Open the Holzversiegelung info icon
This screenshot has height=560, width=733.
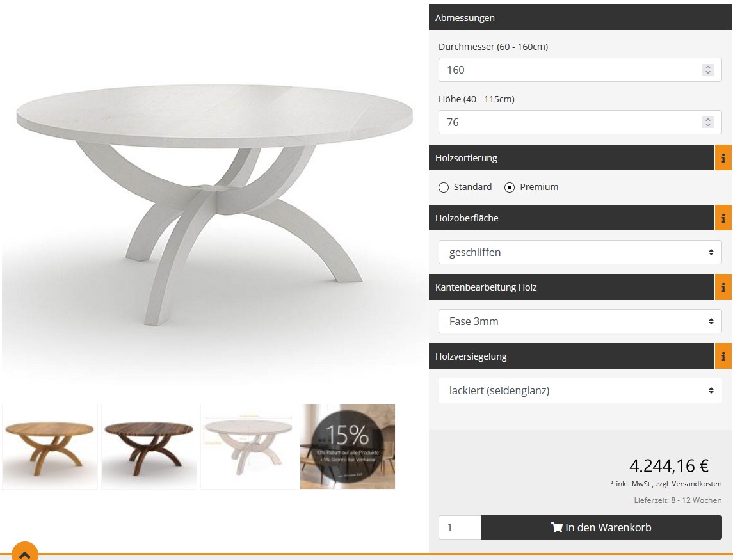(723, 356)
